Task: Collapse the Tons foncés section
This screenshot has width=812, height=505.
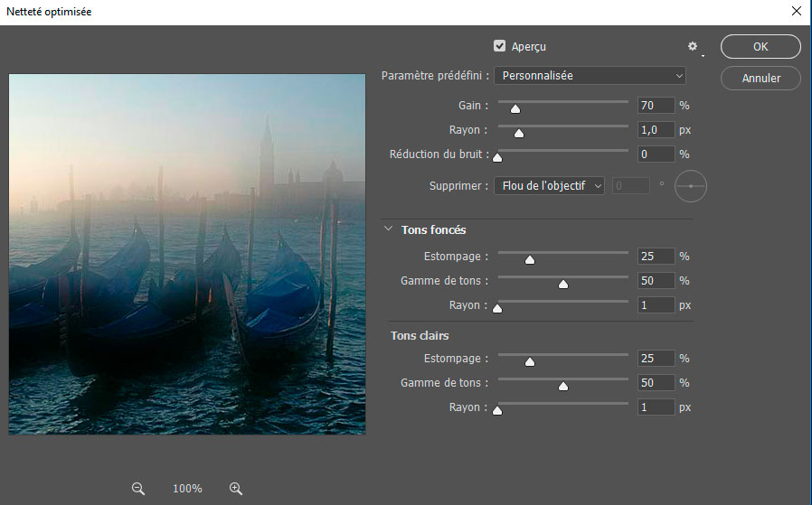Action: [x=389, y=229]
